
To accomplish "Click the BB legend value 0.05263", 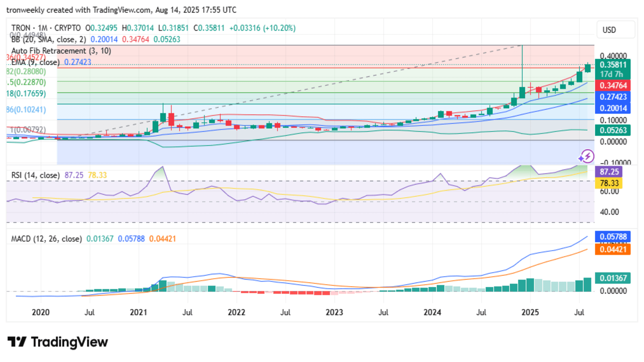I will pyautogui.click(x=167, y=39).
